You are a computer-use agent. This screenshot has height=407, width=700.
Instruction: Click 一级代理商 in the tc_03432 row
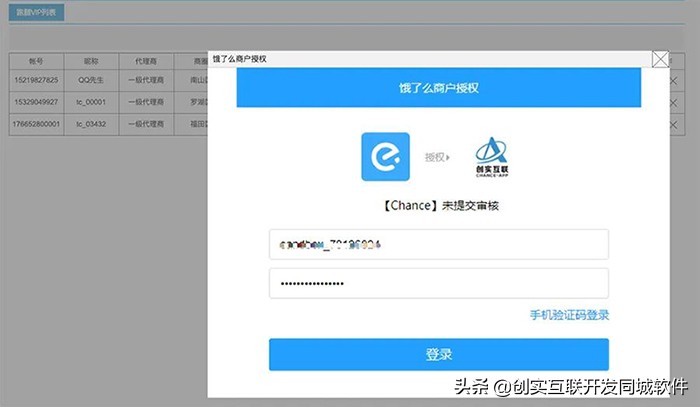point(146,124)
